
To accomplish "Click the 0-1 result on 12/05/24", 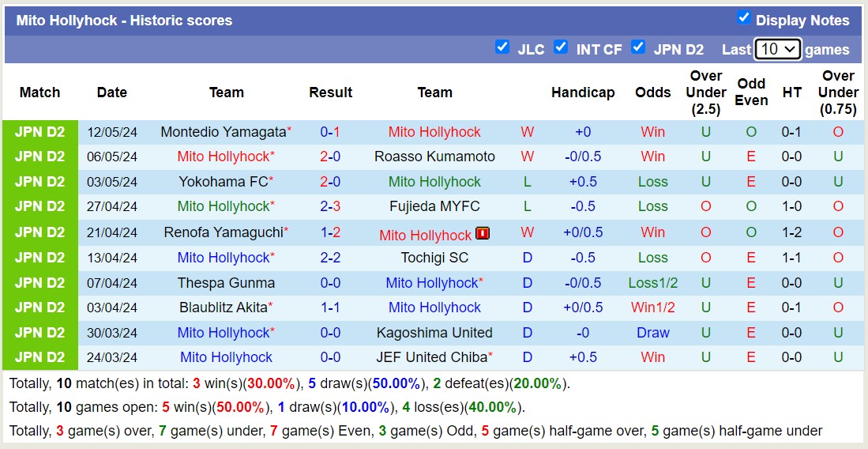I will click(330, 132).
